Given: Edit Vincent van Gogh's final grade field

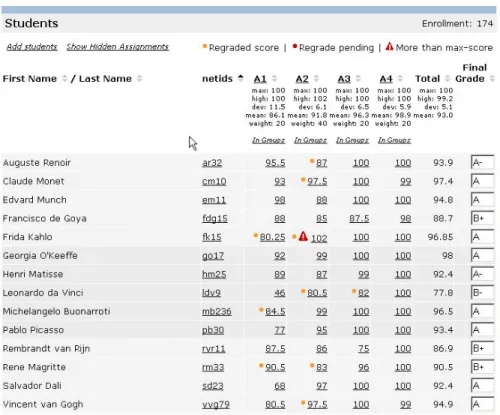Looking at the screenshot, I should 482,404.
